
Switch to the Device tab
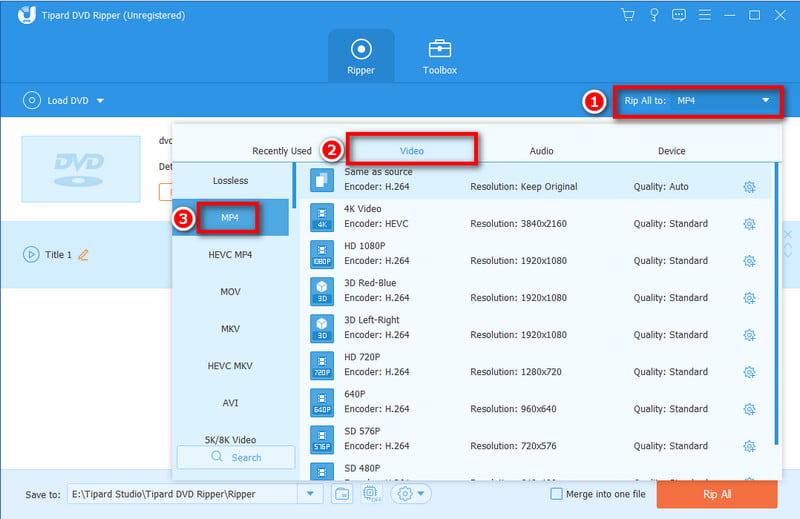click(x=671, y=151)
